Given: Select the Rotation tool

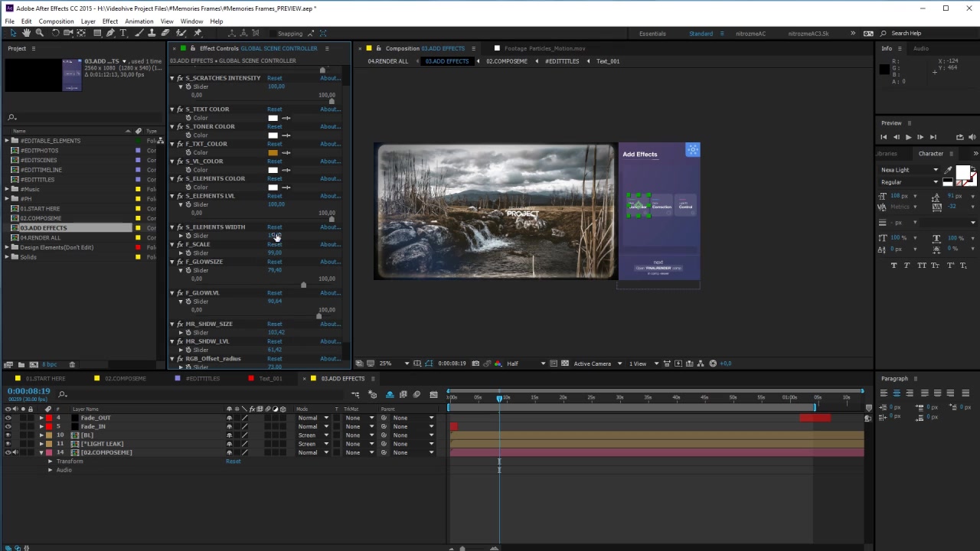Looking at the screenshot, I should tap(55, 33).
